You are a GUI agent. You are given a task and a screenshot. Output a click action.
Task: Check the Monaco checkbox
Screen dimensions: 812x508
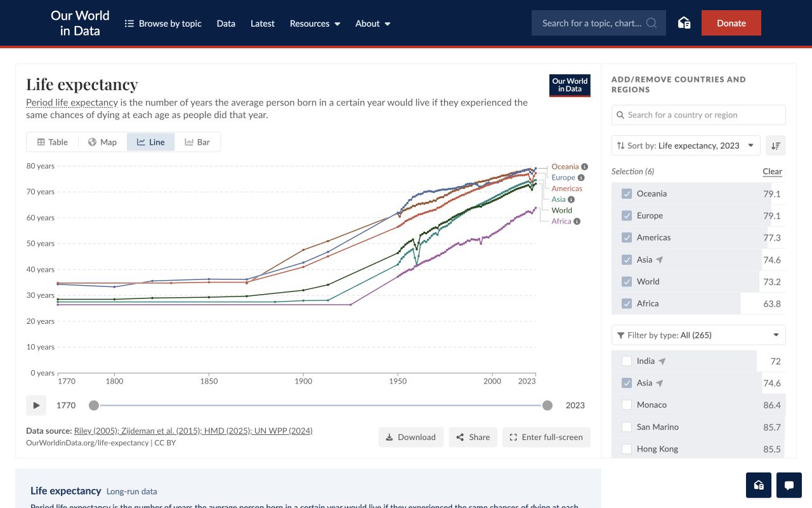(x=627, y=404)
